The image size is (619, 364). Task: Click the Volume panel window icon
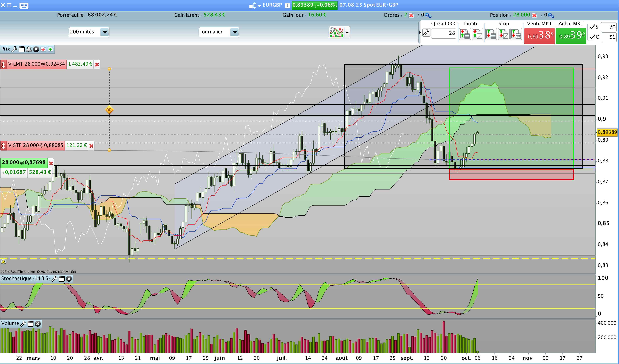31,324
